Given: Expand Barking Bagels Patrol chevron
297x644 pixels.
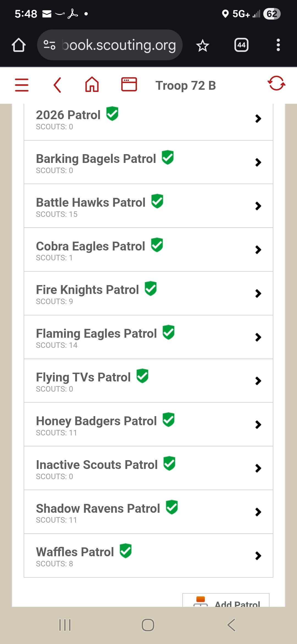Looking at the screenshot, I should click(258, 162).
